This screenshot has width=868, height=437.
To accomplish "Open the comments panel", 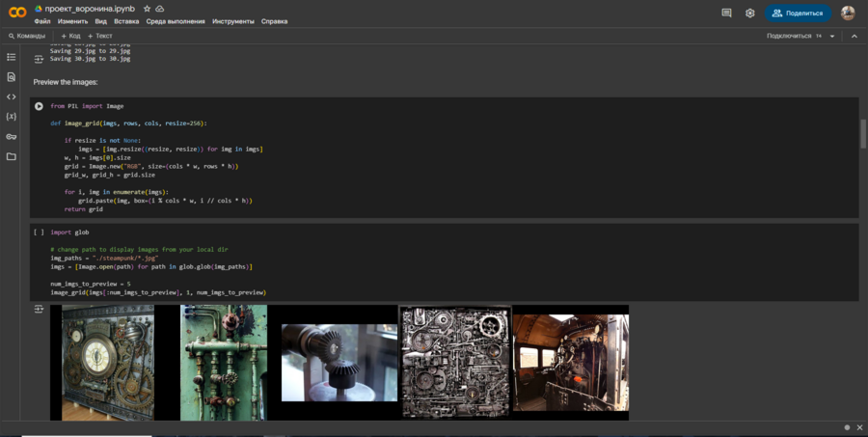I will 726,14.
